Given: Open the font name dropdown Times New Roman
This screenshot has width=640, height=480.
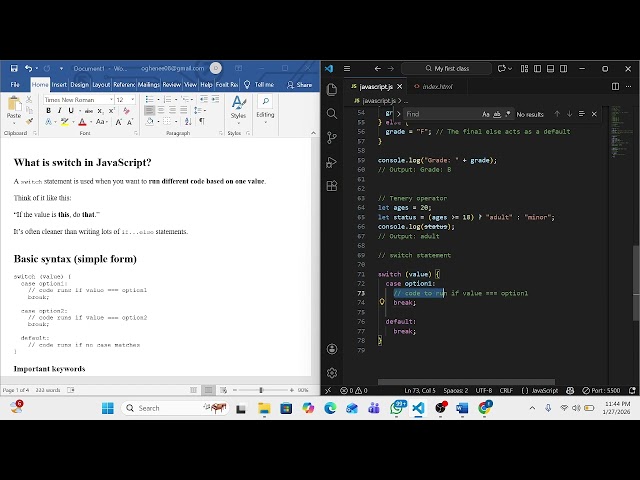Looking at the screenshot, I should [111, 100].
